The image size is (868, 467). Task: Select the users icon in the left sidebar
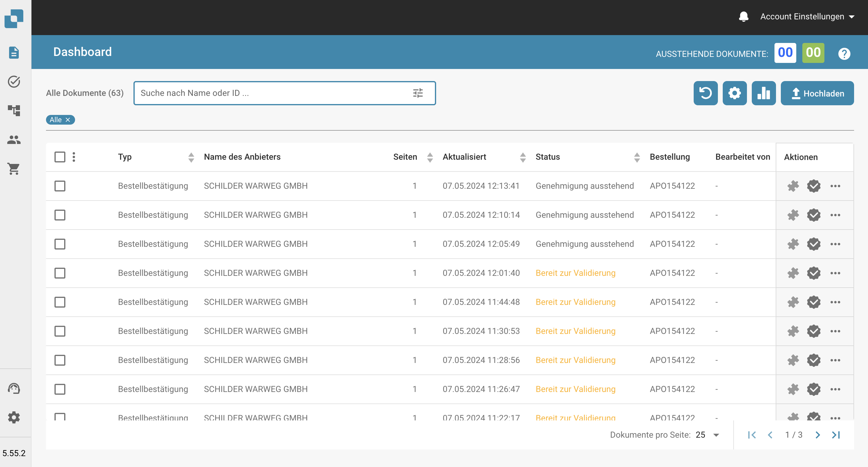14,140
